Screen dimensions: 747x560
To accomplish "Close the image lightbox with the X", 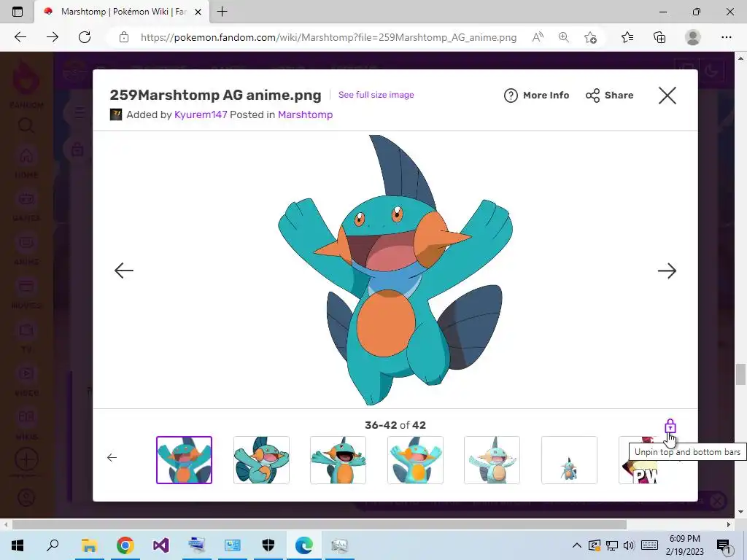I will 667,96.
